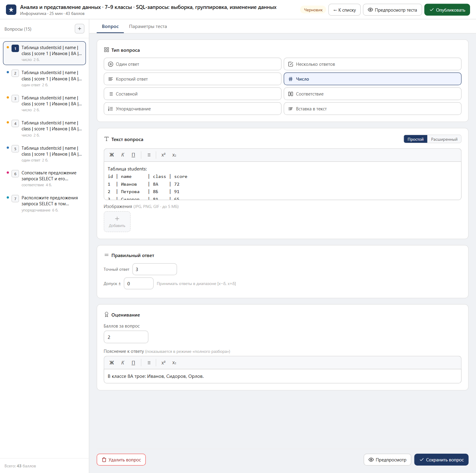Viewport: 476px width, 473px height.
Task: Apply italic in question text toolbar
Action: click(123, 155)
